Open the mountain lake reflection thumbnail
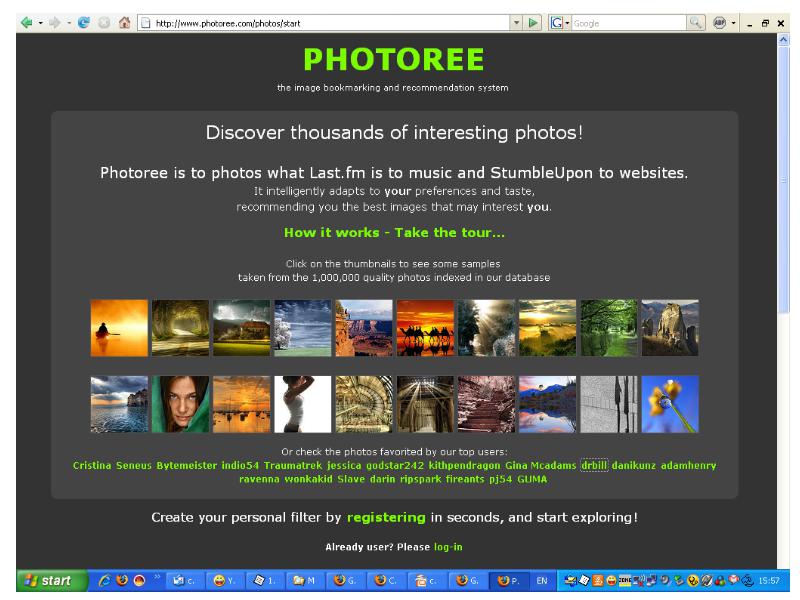800x600 pixels. point(547,404)
